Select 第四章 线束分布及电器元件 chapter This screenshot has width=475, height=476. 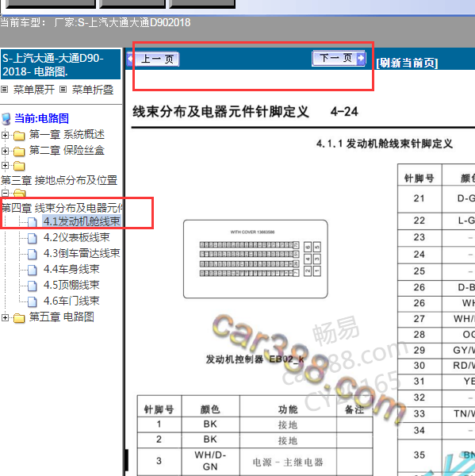point(62,208)
